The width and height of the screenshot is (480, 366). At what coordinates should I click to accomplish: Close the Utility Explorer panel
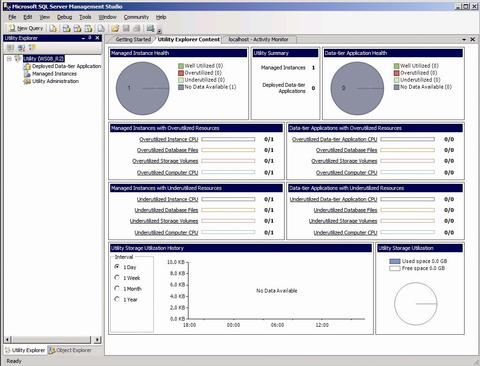97,38
